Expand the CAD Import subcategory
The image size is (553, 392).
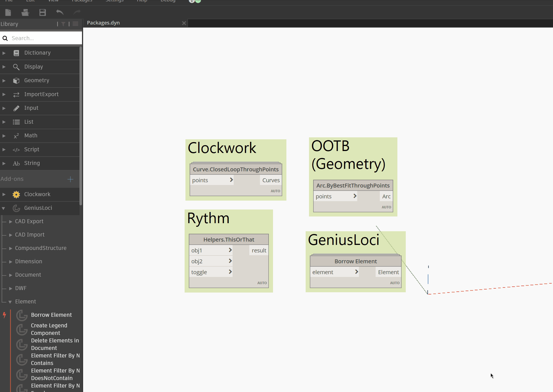(x=11, y=235)
